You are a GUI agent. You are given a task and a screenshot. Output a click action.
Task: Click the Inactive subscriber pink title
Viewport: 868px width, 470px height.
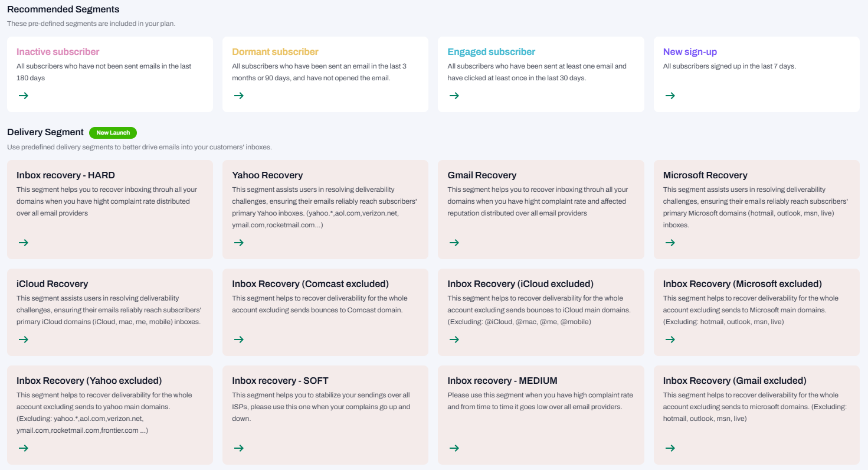click(x=58, y=52)
